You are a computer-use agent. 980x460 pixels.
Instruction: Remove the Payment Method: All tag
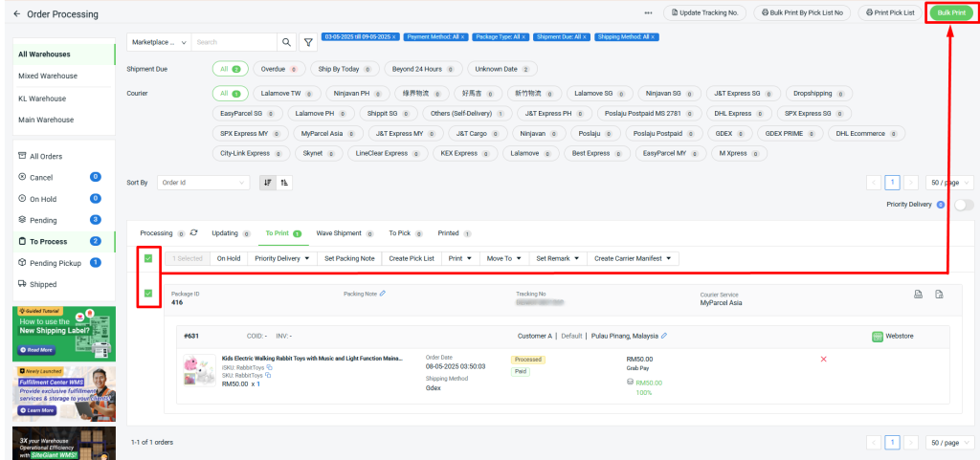coord(462,37)
